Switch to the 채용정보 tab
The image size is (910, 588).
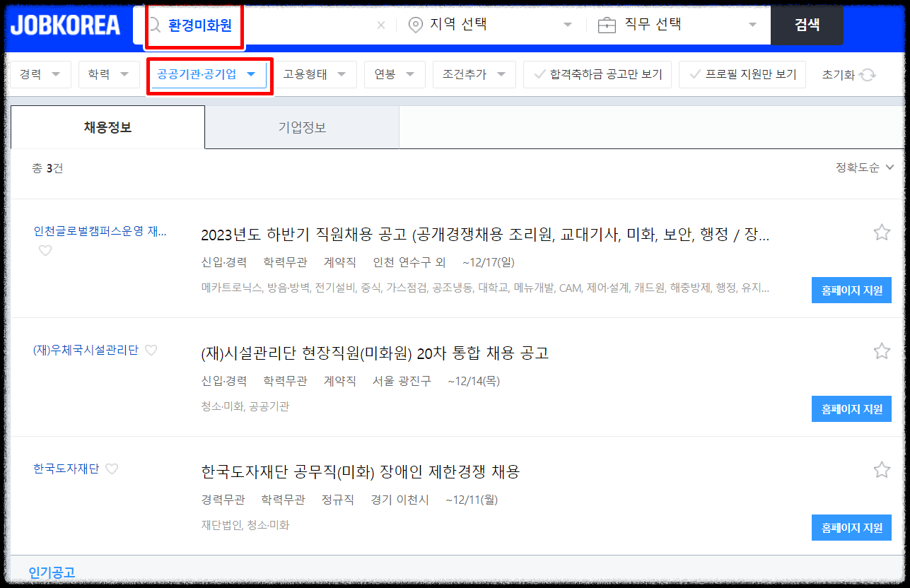click(x=107, y=127)
